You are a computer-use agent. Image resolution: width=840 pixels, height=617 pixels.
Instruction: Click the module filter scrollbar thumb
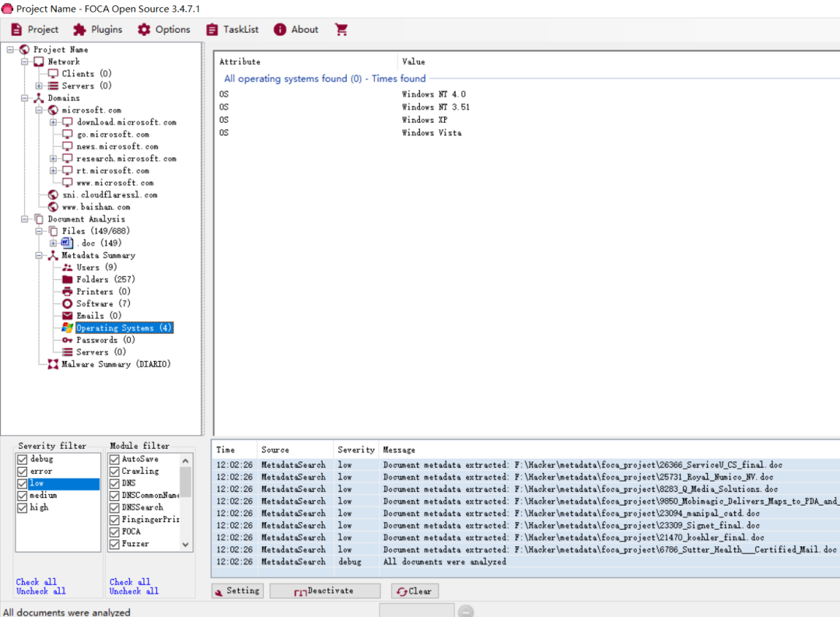coord(185,482)
